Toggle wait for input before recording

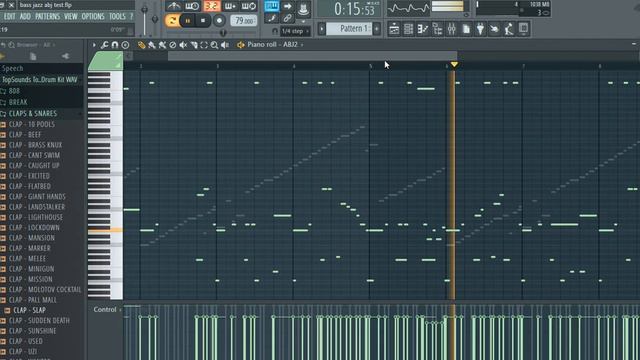[192, 6]
